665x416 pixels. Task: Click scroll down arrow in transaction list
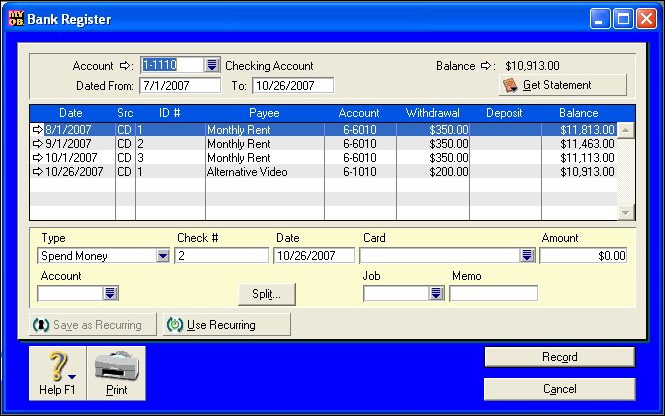tap(626, 212)
